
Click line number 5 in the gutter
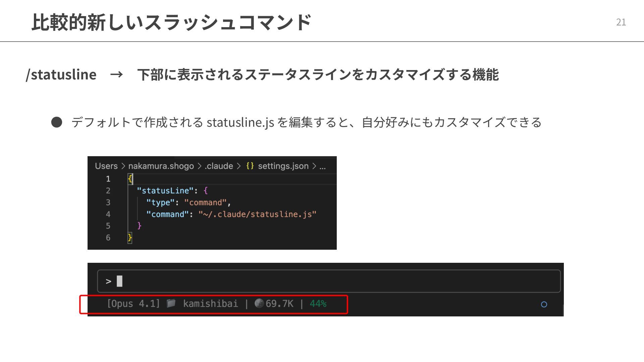pos(108,226)
